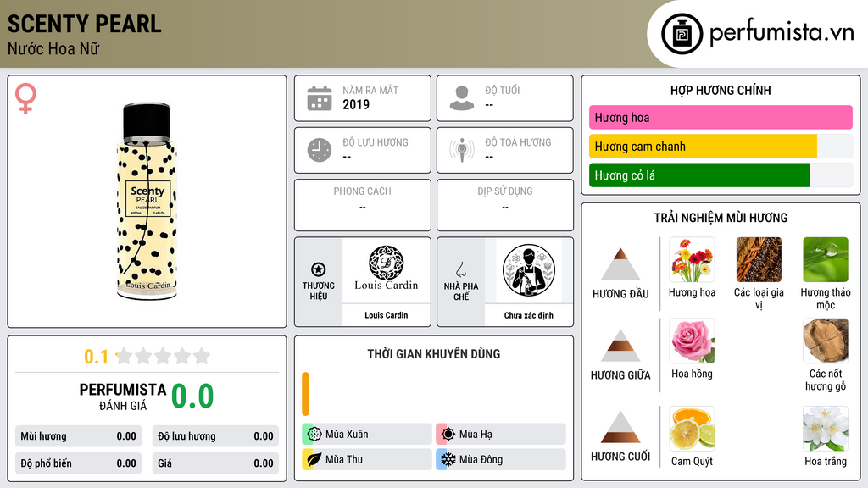Click the Phong cách box
This screenshot has width=868, height=488.
pyautogui.click(x=363, y=205)
